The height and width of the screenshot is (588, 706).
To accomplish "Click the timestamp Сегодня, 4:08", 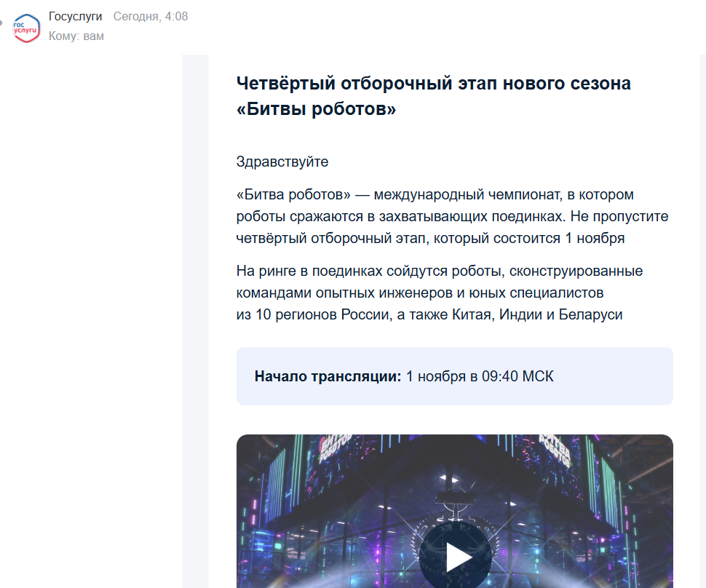I will coord(151,16).
